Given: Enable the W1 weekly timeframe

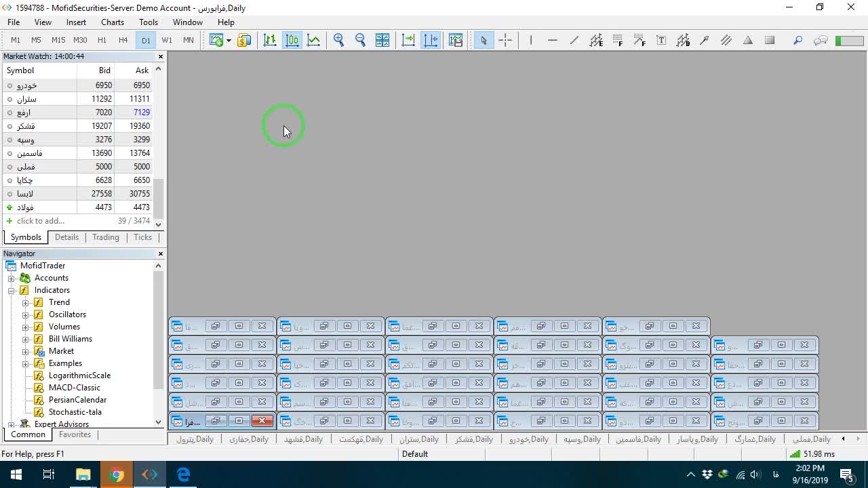Looking at the screenshot, I should (167, 40).
